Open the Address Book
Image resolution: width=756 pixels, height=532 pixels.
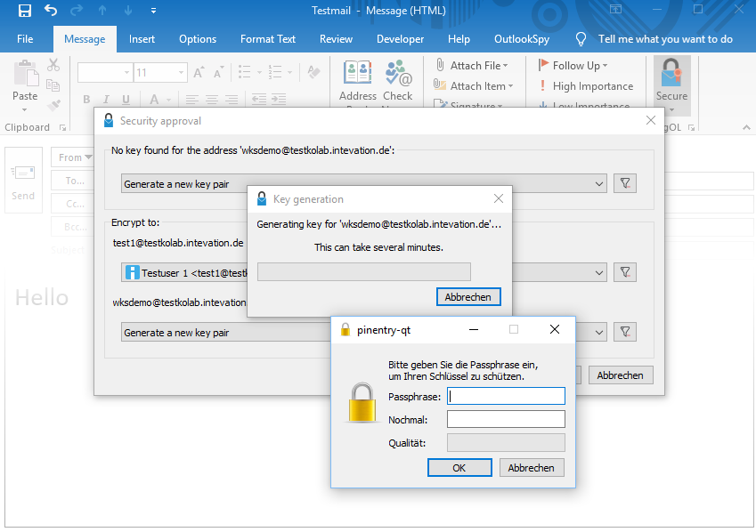(x=358, y=75)
